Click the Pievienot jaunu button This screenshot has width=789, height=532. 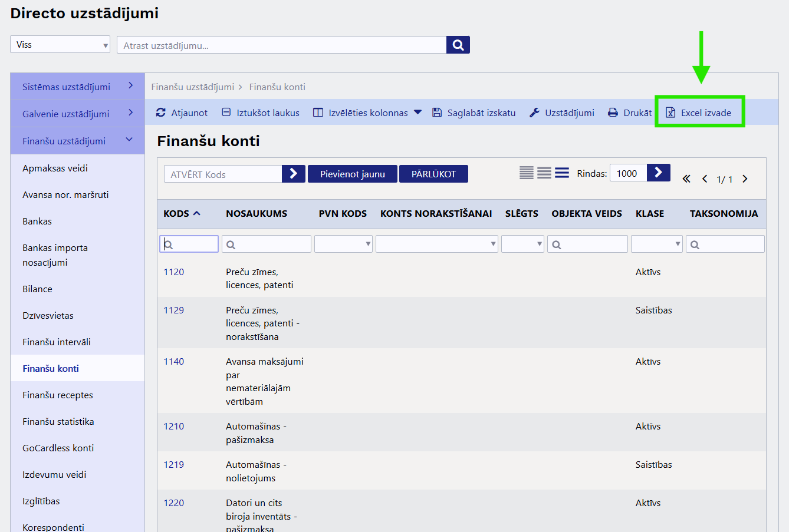click(x=352, y=174)
